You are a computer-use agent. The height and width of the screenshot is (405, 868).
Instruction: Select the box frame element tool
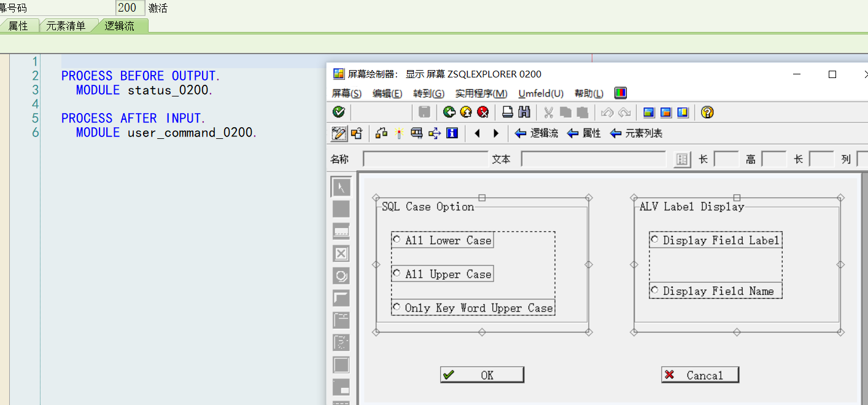click(x=341, y=297)
